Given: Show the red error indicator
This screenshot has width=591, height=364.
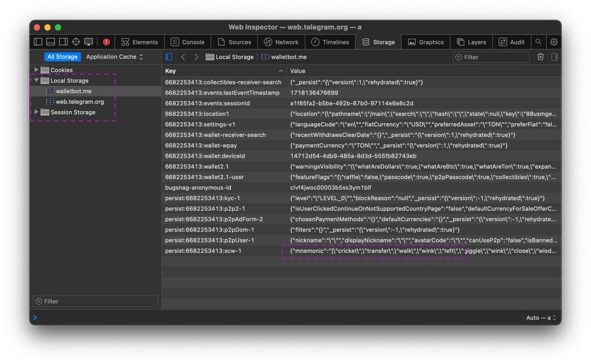Looking at the screenshot, I should pyautogui.click(x=106, y=42).
